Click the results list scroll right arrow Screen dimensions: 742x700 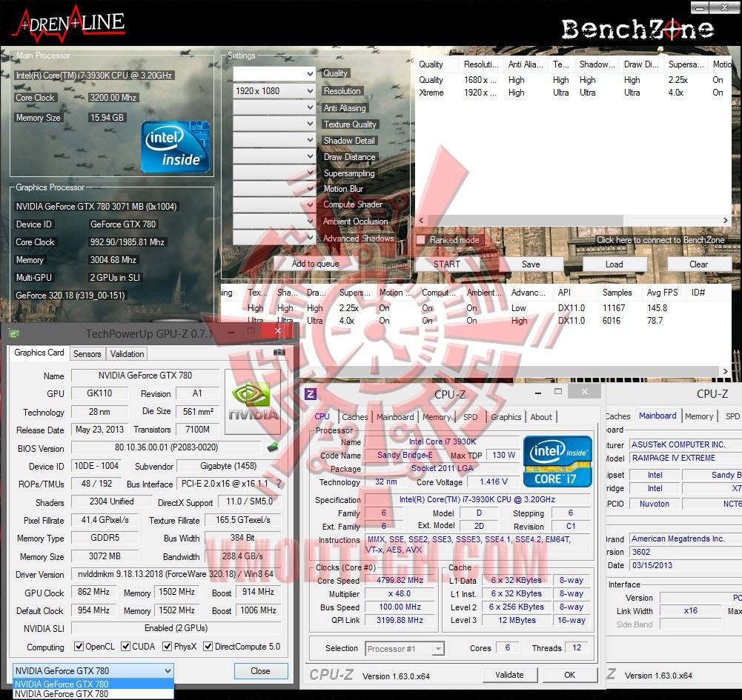[726, 371]
